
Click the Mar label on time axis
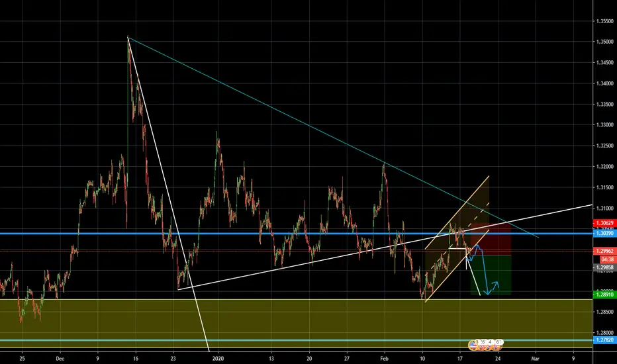(x=535, y=359)
